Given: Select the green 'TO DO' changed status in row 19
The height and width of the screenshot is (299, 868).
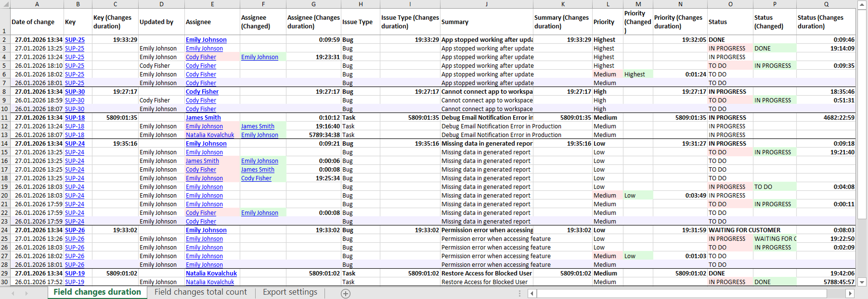Looking at the screenshot, I should 775,187.
